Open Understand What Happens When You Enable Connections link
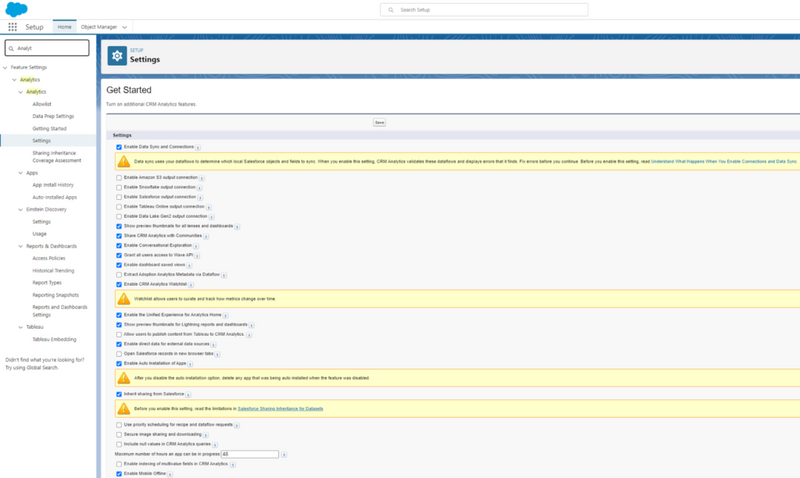Image resolution: width=800 pixels, height=478 pixels. [x=724, y=161]
